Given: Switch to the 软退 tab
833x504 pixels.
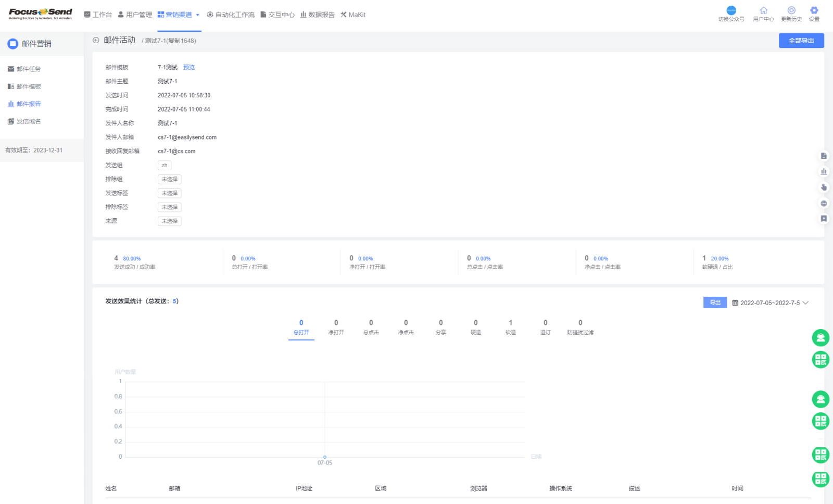Looking at the screenshot, I should point(511,327).
